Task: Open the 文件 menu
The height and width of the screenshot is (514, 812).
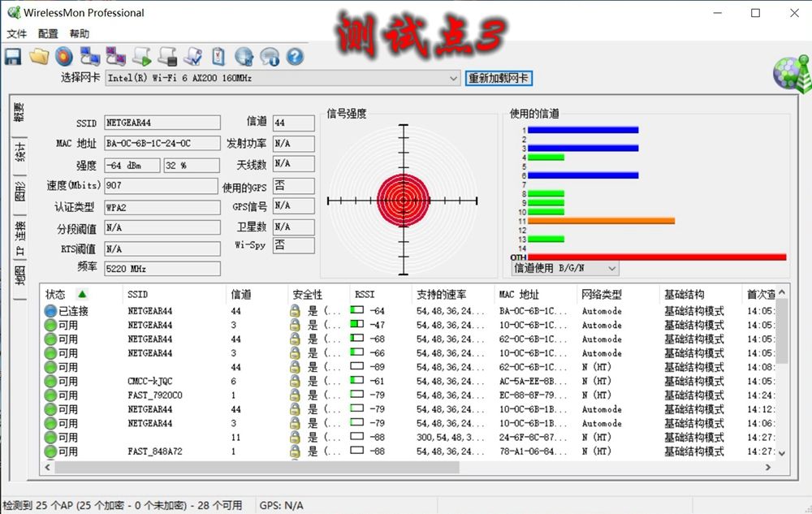Action: [16, 33]
